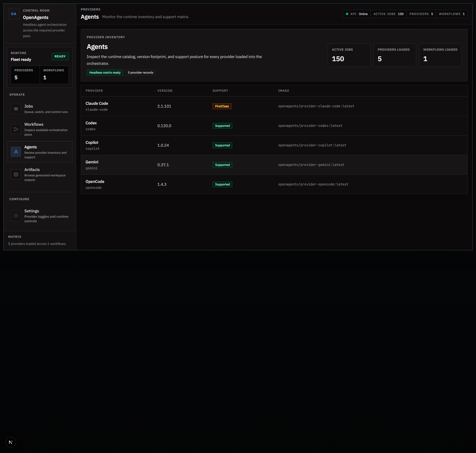Select the Codex provider name

click(x=91, y=123)
